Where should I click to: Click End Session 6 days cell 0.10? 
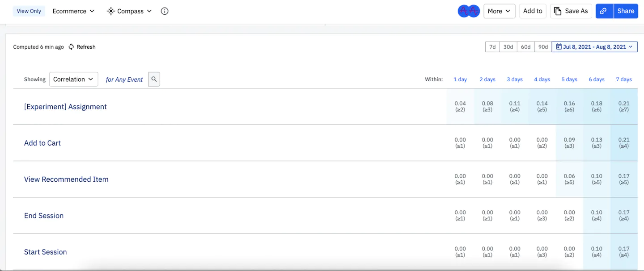[597, 216]
